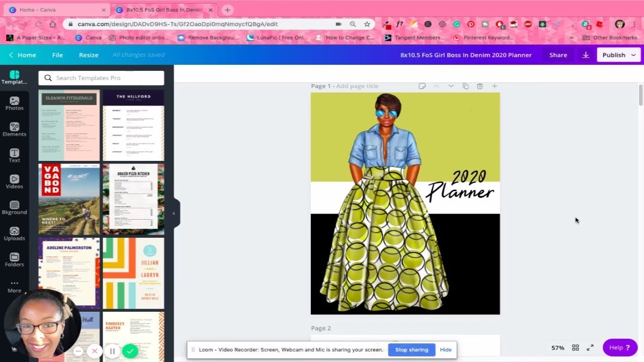This screenshot has height=362, width=644.
Task: Click the canvas vertical scrollbar
Action: 640,96
